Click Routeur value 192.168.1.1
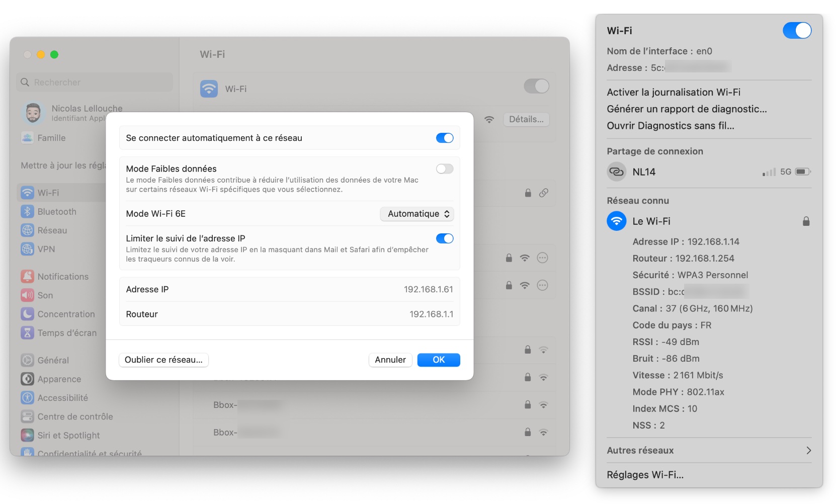 [x=431, y=314]
